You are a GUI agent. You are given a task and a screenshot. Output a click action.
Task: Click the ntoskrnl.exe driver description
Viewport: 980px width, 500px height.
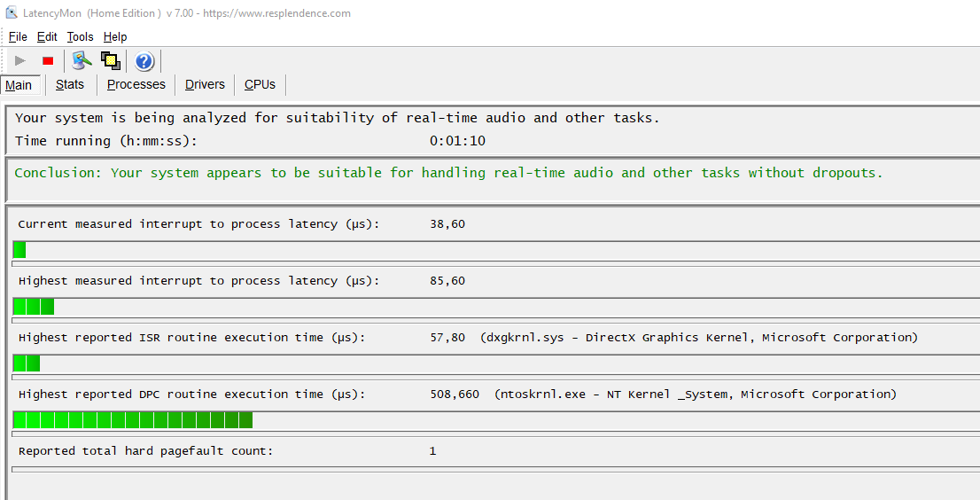pyautogui.click(x=695, y=395)
